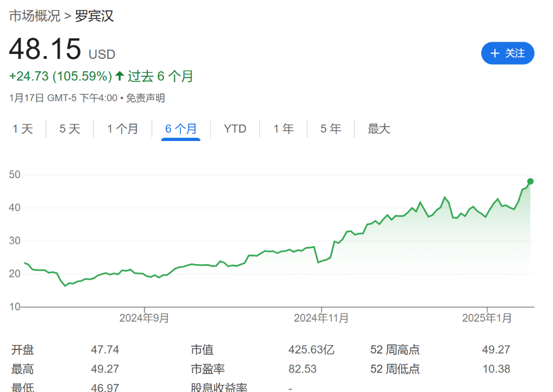Open the 1个月 chart view
The height and width of the screenshot is (392, 553).
pos(123,129)
